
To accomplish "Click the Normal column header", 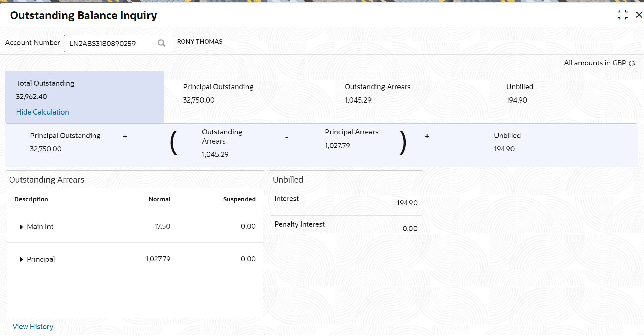I will click(x=159, y=199).
